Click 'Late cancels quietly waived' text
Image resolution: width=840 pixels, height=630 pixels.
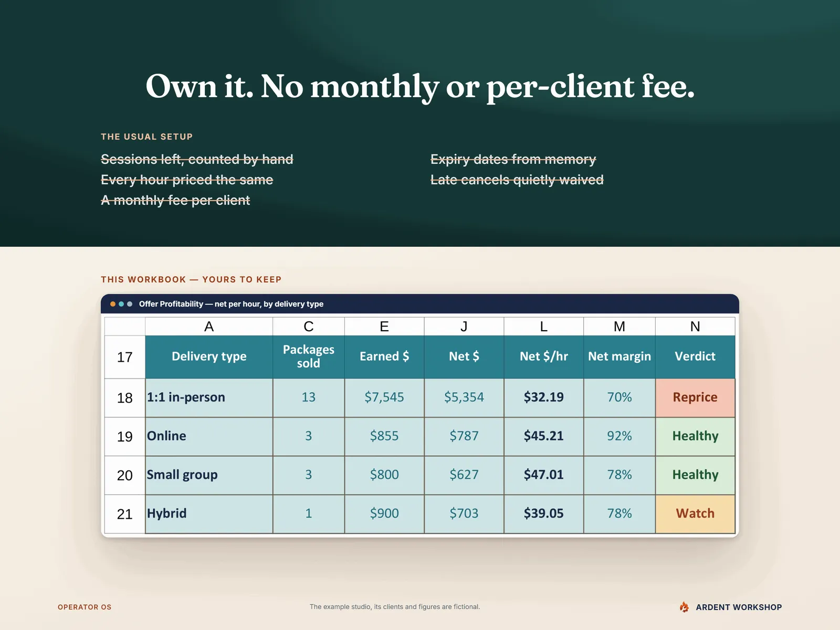pyautogui.click(x=517, y=180)
